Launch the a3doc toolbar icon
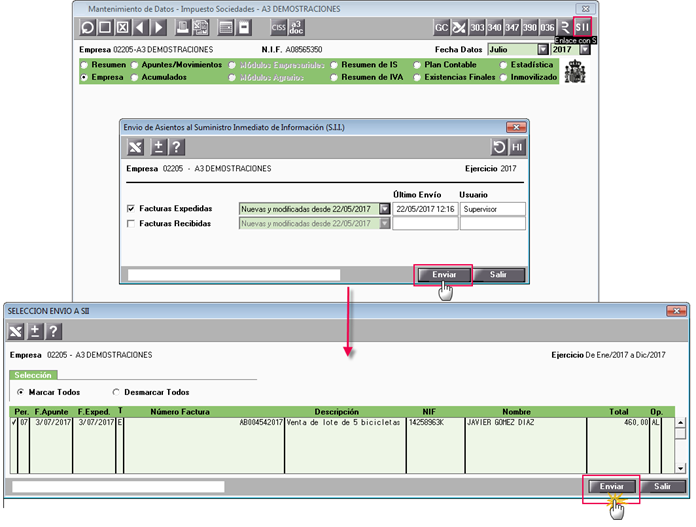This screenshot has width=696, height=527. click(x=296, y=28)
